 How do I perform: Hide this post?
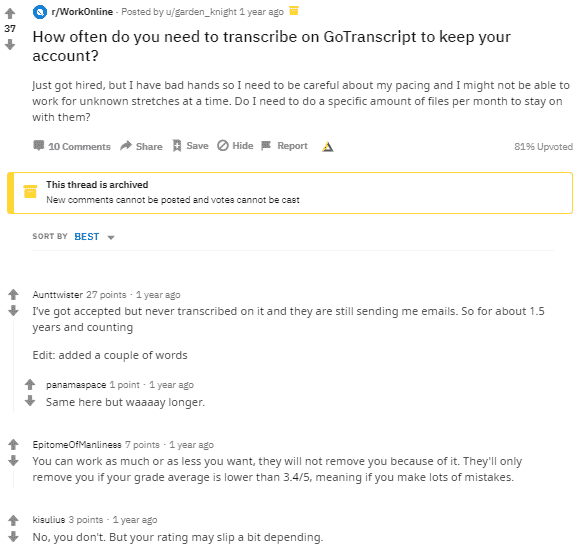235,146
